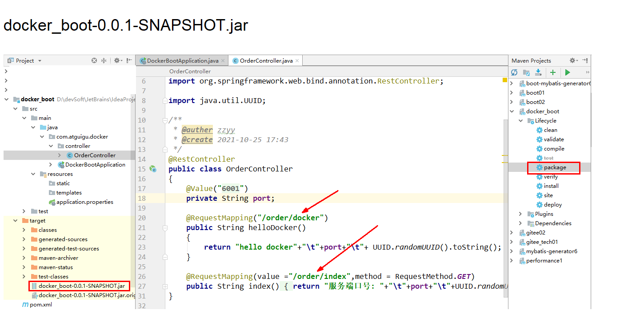Viewport: 644px width, 318px height.
Task: Expand the classes folder
Action: pyautogui.click(x=24, y=230)
